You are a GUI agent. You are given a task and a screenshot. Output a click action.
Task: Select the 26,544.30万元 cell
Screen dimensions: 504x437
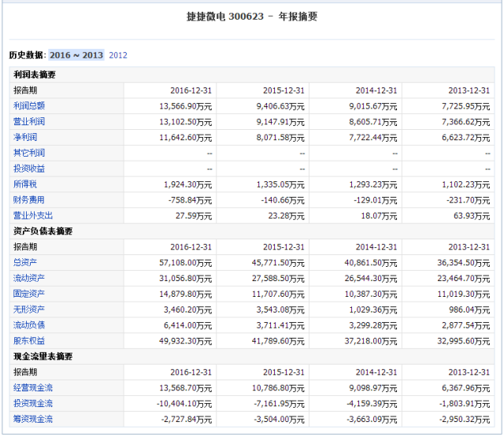point(371,278)
